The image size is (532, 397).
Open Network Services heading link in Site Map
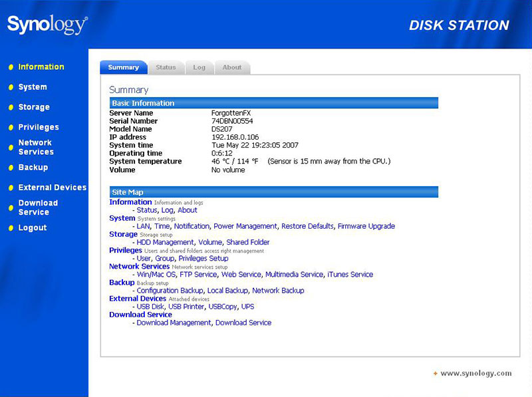[140, 267]
